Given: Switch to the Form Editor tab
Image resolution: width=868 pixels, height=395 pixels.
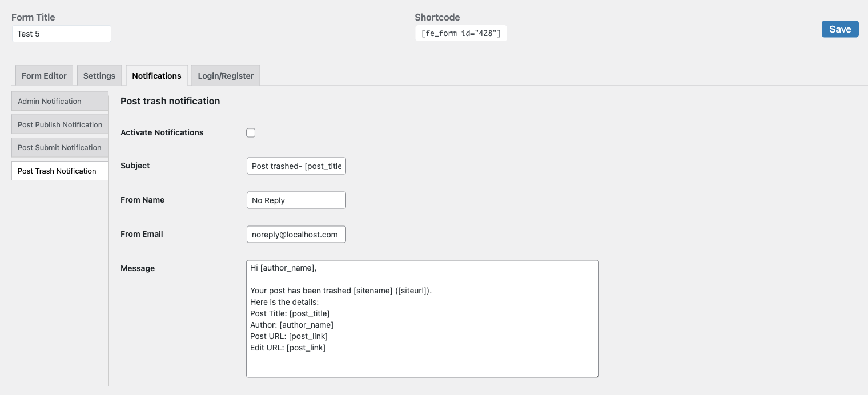Looking at the screenshot, I should tap(44, 76).
